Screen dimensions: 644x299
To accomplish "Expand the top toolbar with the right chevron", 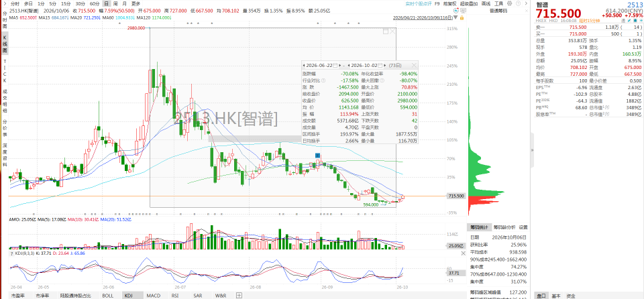I will (x=526, y=3).
